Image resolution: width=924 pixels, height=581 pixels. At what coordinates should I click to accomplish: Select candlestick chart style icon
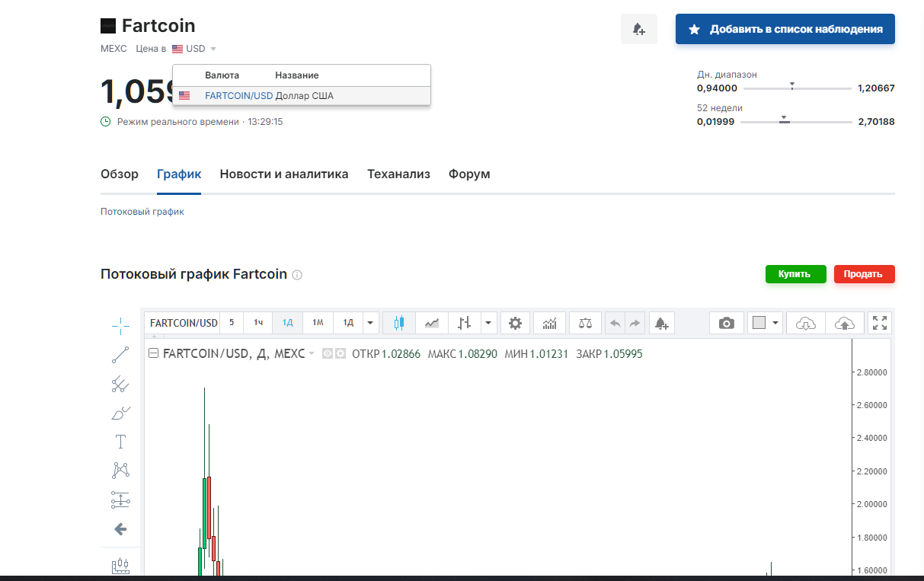pos(398,323)
